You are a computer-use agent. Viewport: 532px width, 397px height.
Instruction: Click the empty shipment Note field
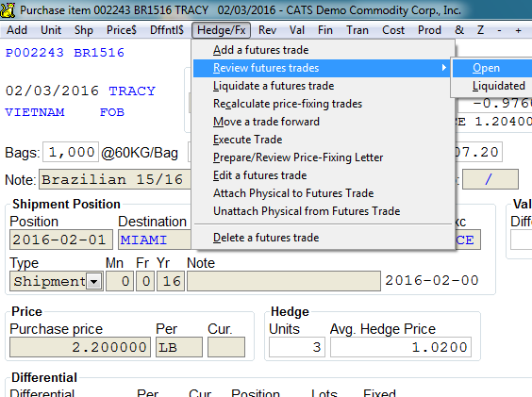click(x=284, y=281)
